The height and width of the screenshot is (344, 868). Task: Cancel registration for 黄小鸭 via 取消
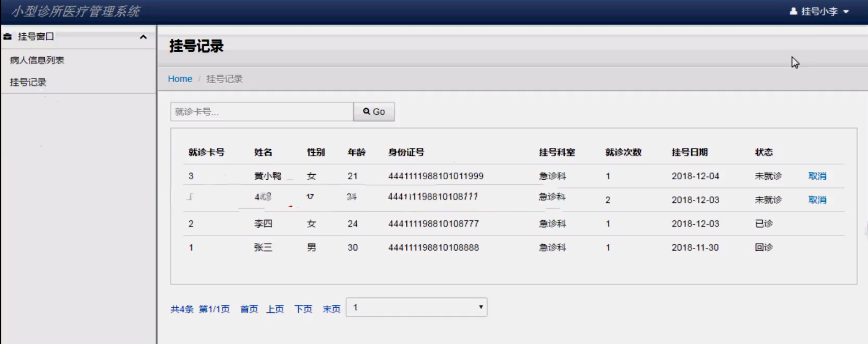point(817,176)
